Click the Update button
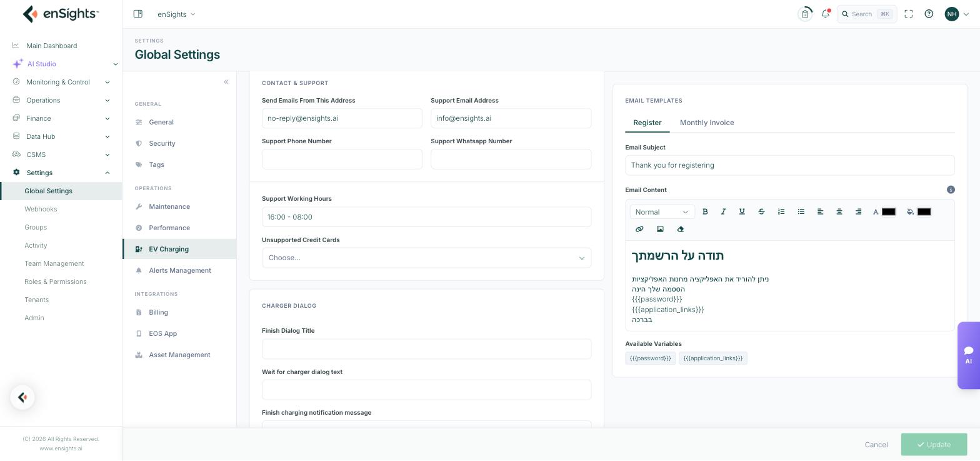This screenshot has height=461, width=980. tap(934, 445)
